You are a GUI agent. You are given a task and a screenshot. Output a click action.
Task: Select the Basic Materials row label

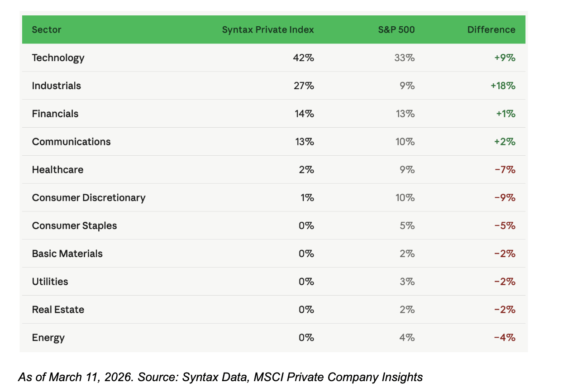pyautogui.click(x=67, y=254)
